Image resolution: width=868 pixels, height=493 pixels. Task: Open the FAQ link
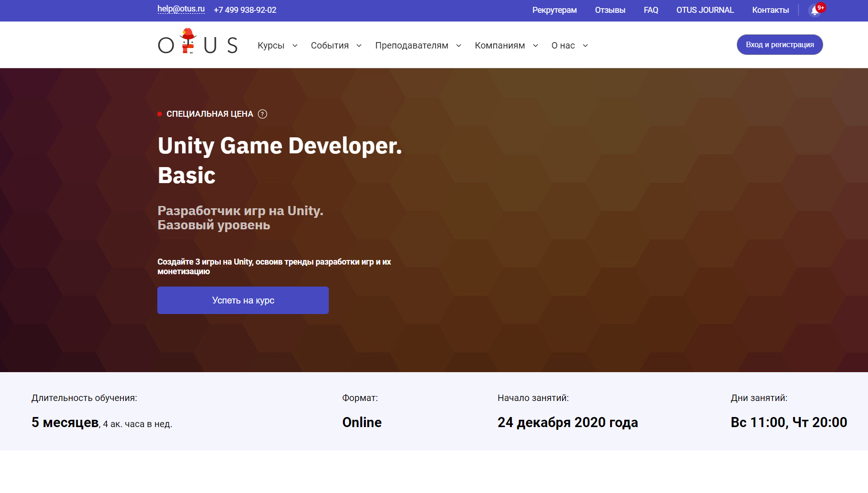tap(651, 10)
